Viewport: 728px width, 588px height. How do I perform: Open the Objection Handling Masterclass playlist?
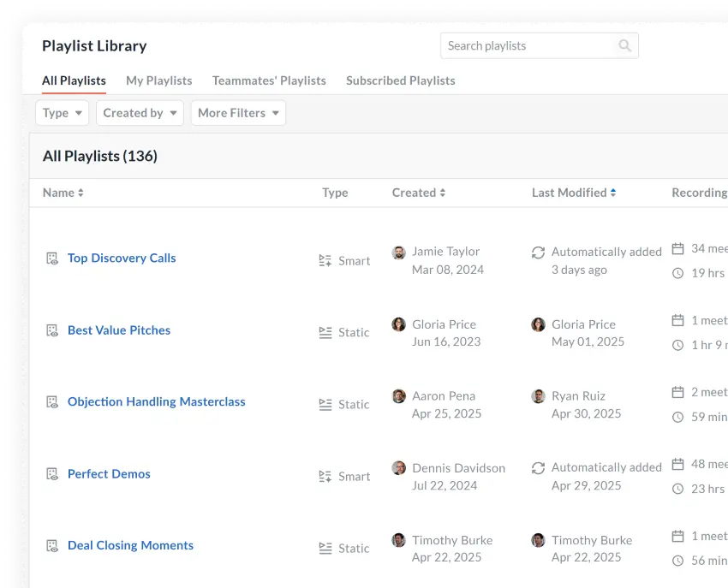point(157,402)
